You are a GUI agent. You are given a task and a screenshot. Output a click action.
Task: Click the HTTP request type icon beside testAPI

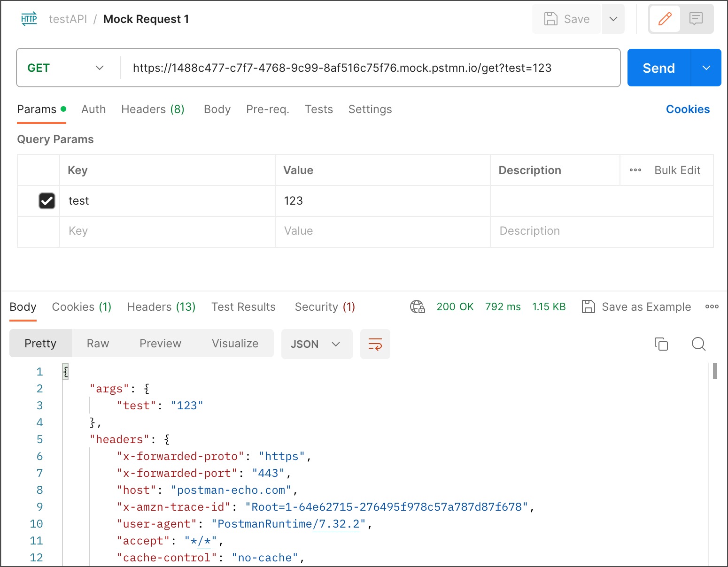29,19
